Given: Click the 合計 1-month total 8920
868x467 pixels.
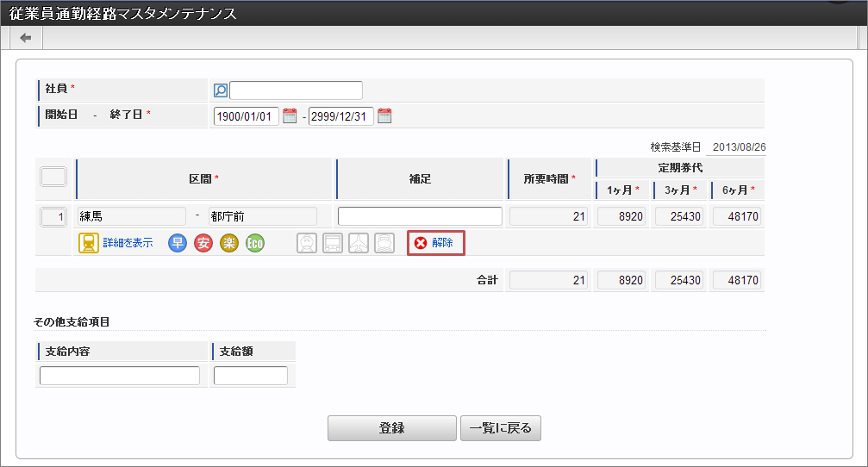Looking at the screenshot, I should tap(621, 280).
